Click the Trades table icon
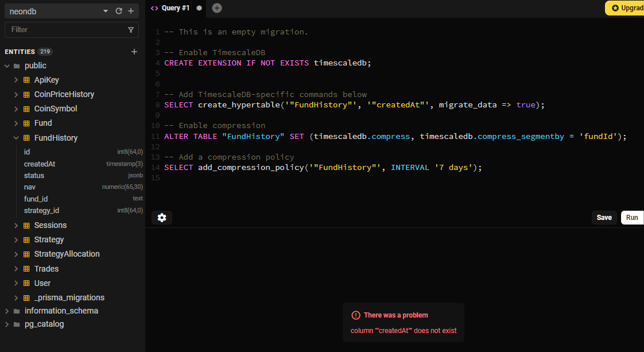The image size is (644, 352). point(26,269)
